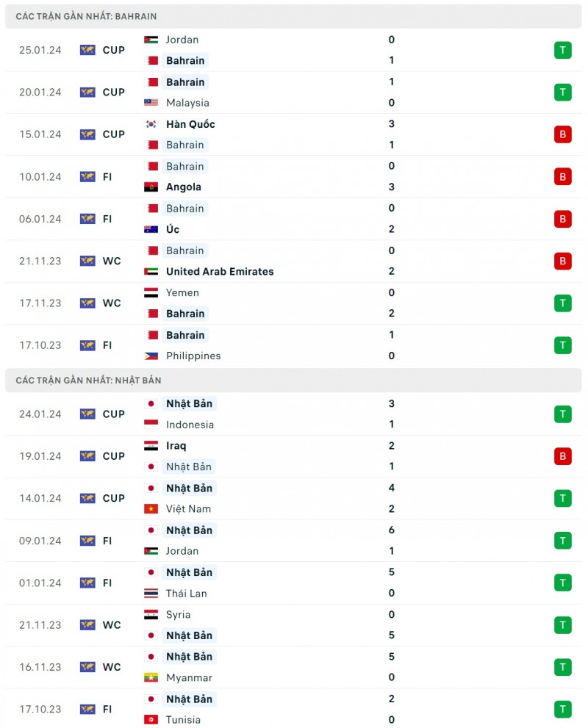
Task: Click the Tunisia flag icon
Action: coord(151,720)
